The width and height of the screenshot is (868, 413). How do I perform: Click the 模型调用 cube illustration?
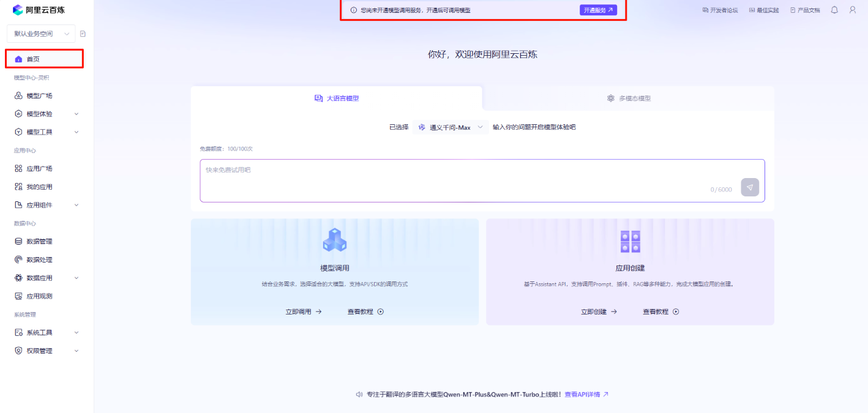pyautogui.click(x=335, y=240)
